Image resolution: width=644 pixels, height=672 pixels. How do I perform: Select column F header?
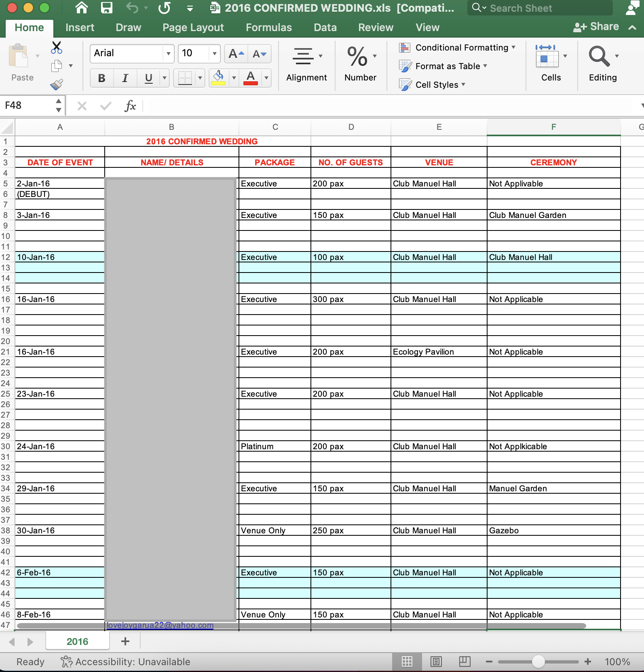[x=553, y=127]
